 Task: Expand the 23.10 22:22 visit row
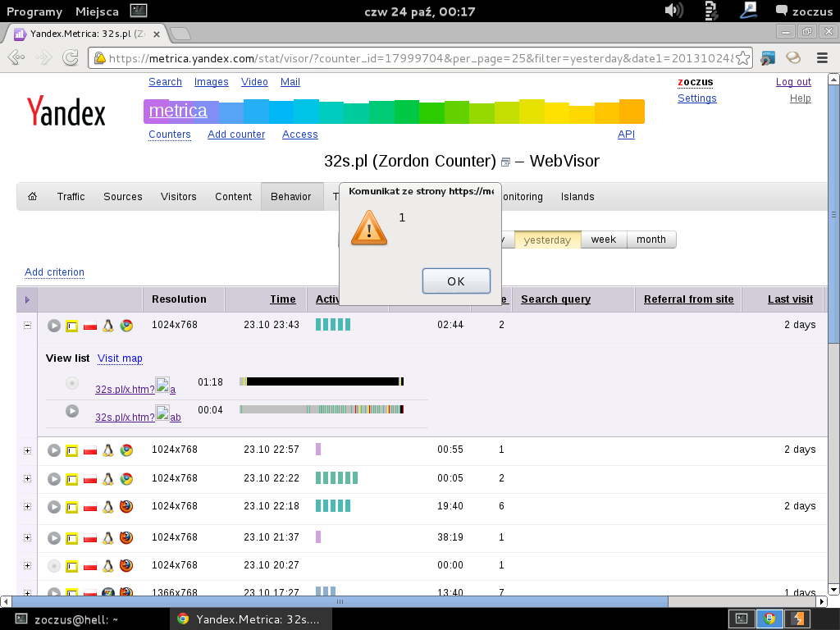click(x=27, y=478)
